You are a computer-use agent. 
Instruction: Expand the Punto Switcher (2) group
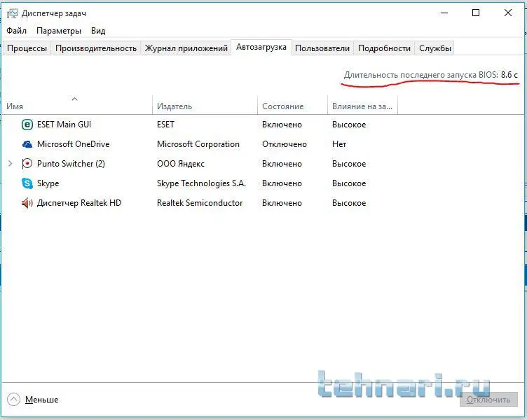10,164
